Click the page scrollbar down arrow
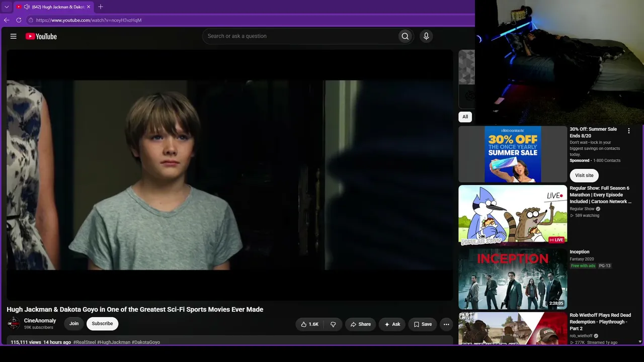 point(640,342)
